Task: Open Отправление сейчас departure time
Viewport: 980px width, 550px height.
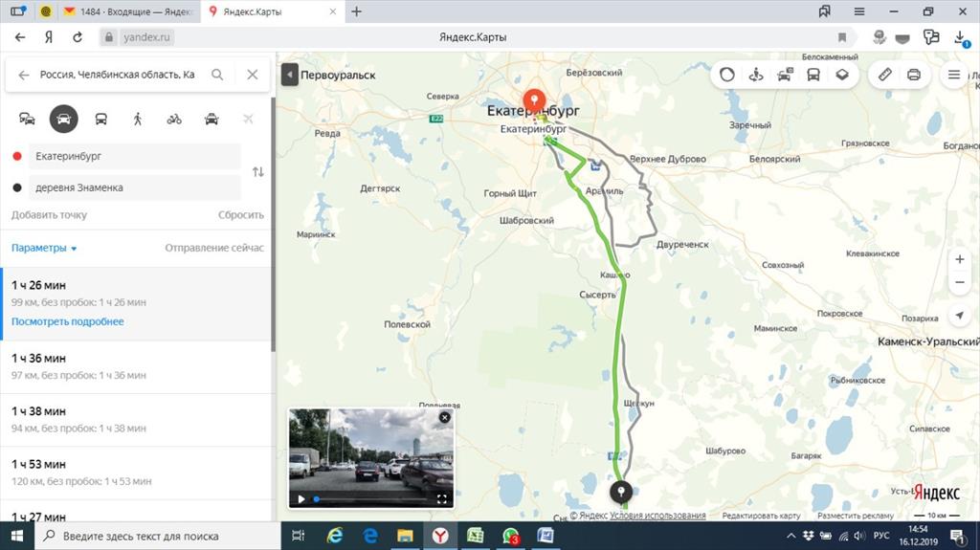Action: point(214,248)
